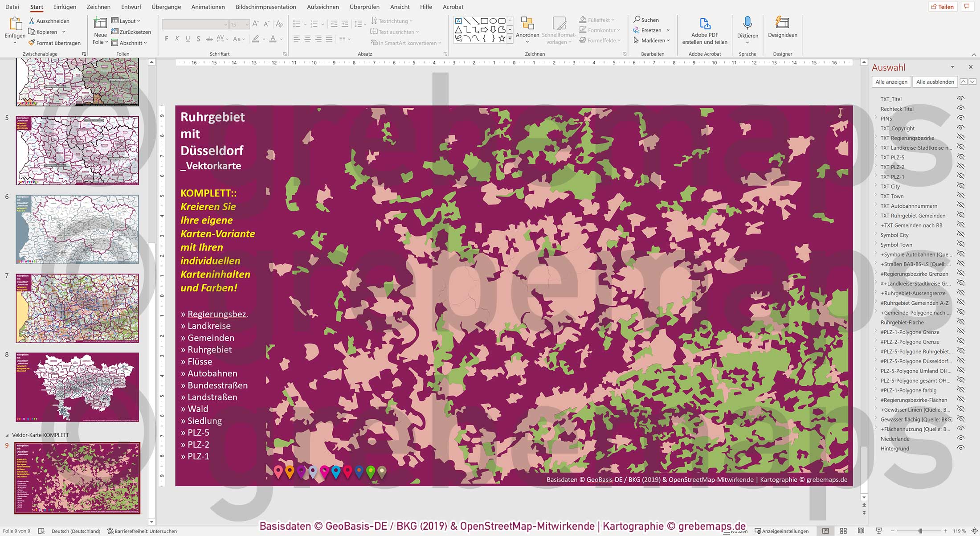This screenshot has height=536, width=980.
Task: Click the Designideen icon
Action: click(x=782, y=23)
